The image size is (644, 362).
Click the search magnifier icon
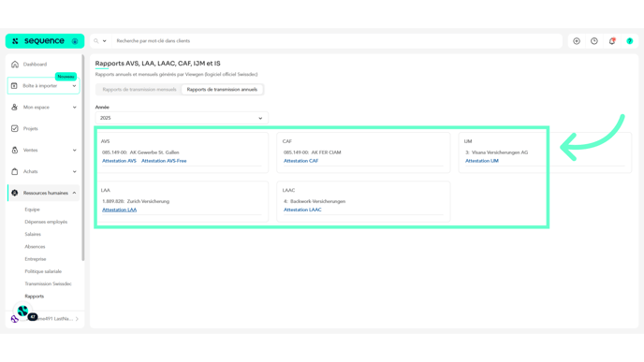point(96,41)
